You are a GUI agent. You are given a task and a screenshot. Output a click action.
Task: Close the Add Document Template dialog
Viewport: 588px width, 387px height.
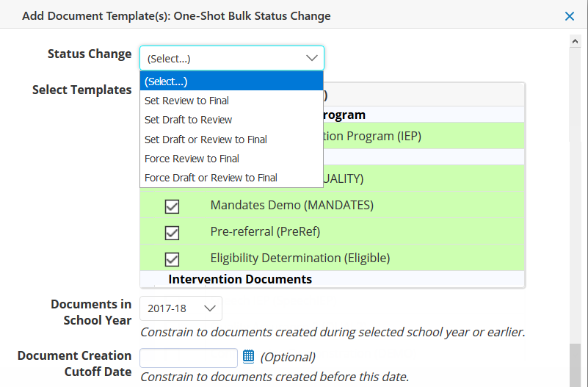[569, 16]
